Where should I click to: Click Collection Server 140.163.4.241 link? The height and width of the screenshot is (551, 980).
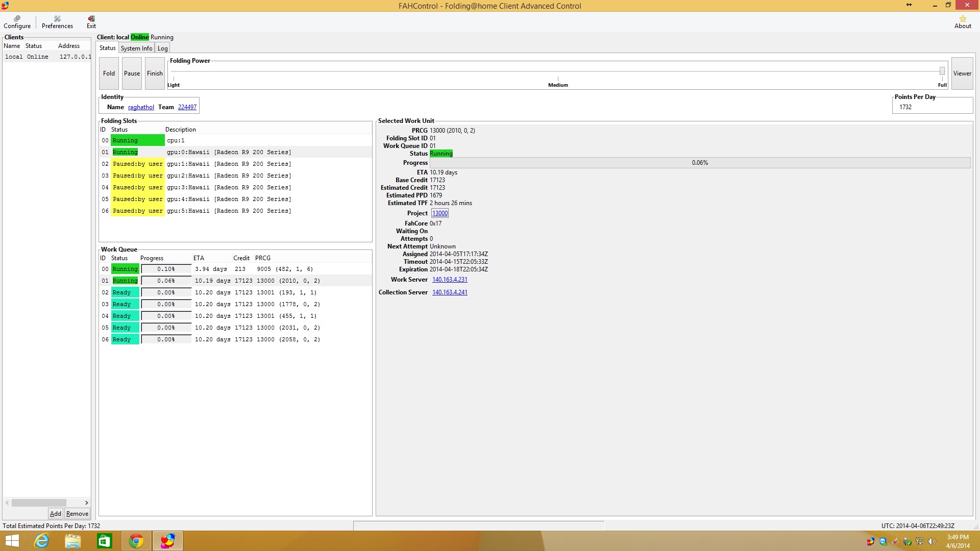point(450,292)
